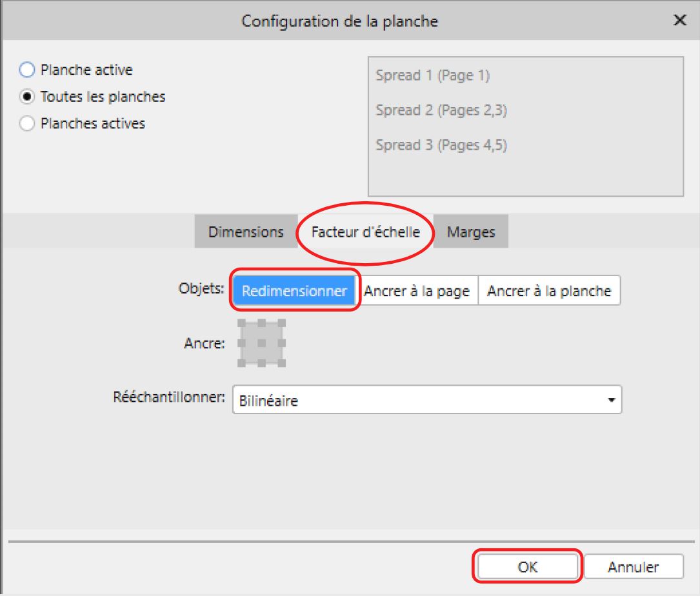Set anchor to top-left corner in Ancre grid

pos(241,323)
